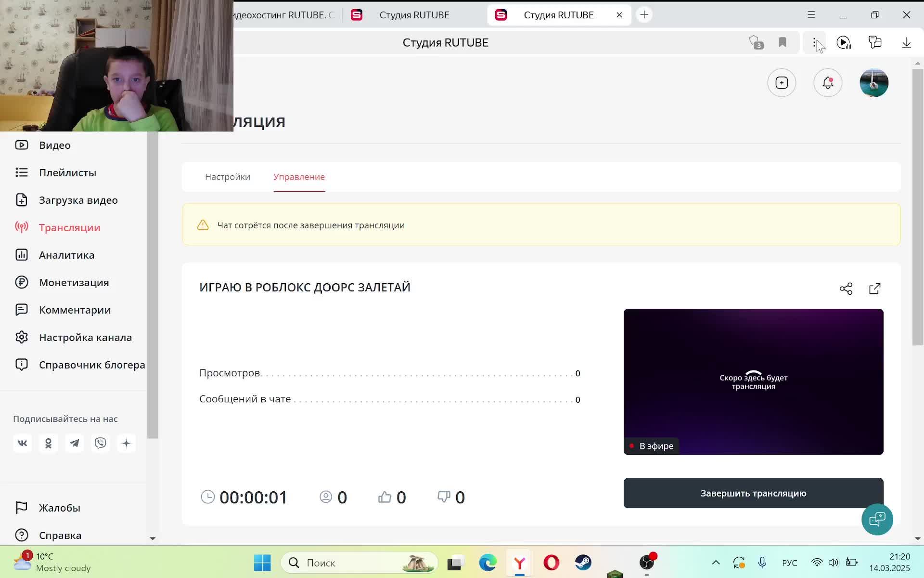
Task: Open the channel avatar menu
Action: pos(874,83)
